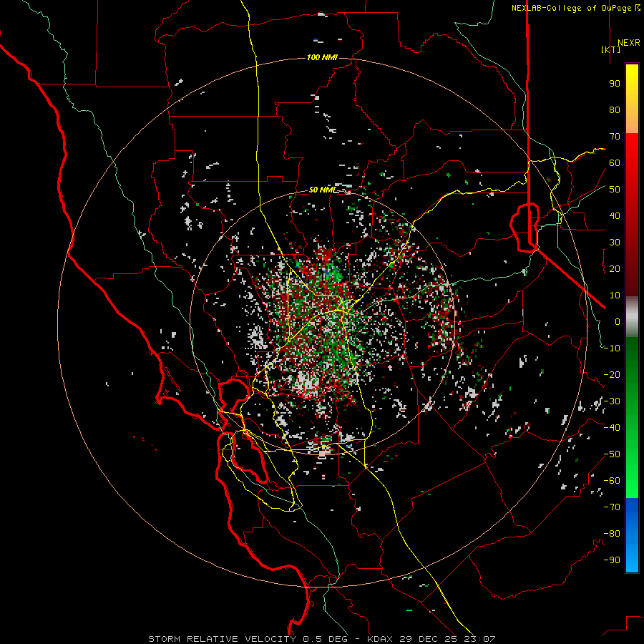Click the positive 70 scale value

[615, 137]
